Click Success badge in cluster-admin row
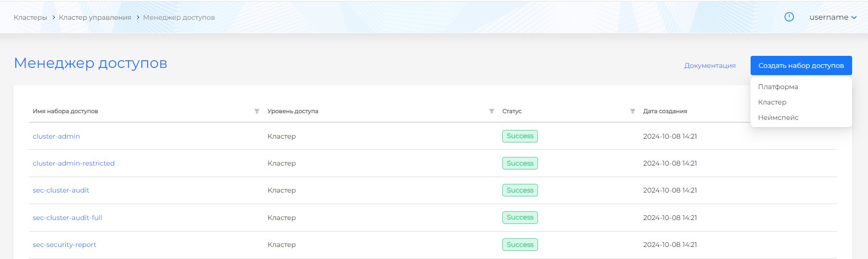The image size is (868, 259). tap(520, 136)
